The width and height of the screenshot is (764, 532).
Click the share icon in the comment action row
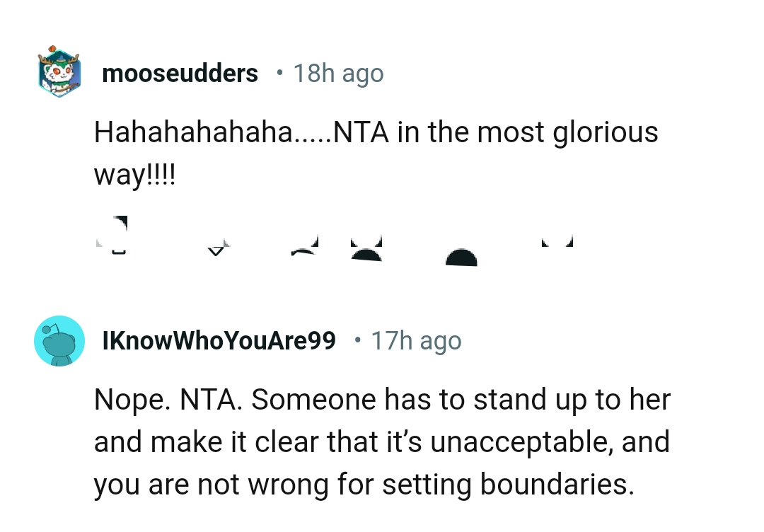[x=460, y=248]
